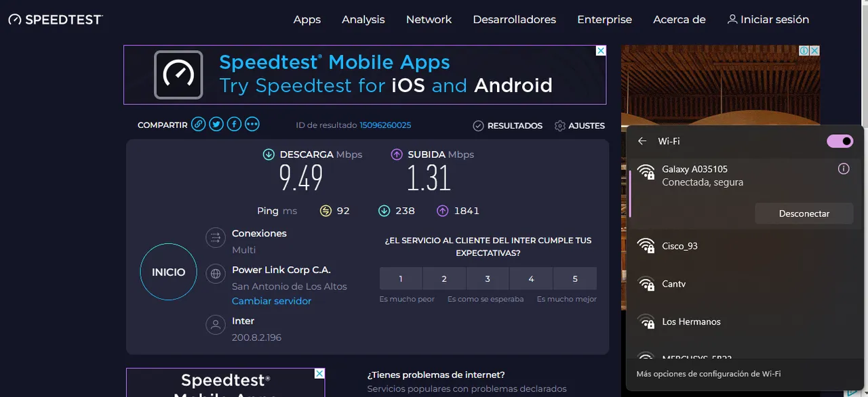Click San Antonio de Los Altos text
This screenshot has width=868, height=397.
290,287
